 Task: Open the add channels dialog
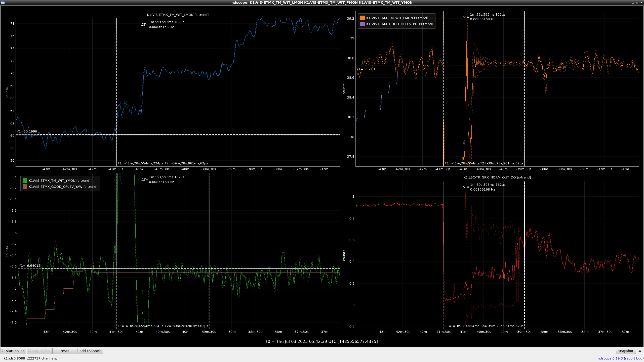(x=91, y=351)
